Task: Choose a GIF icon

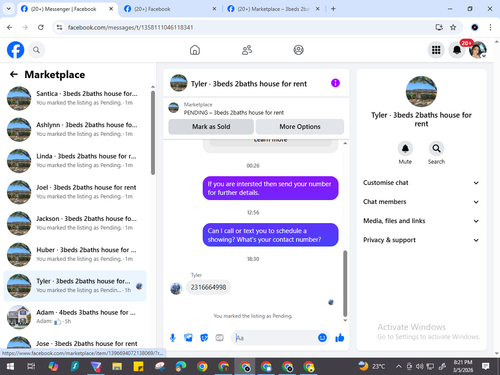Action: pyautogui.click(x=219, y=338)
